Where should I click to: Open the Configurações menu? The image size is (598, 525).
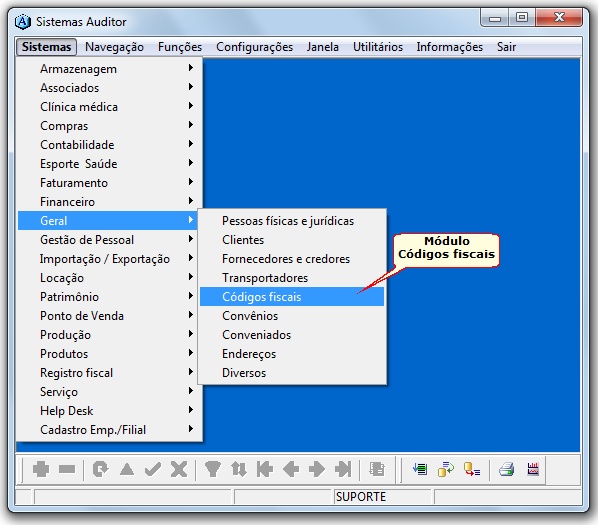(x=254, y=47)
